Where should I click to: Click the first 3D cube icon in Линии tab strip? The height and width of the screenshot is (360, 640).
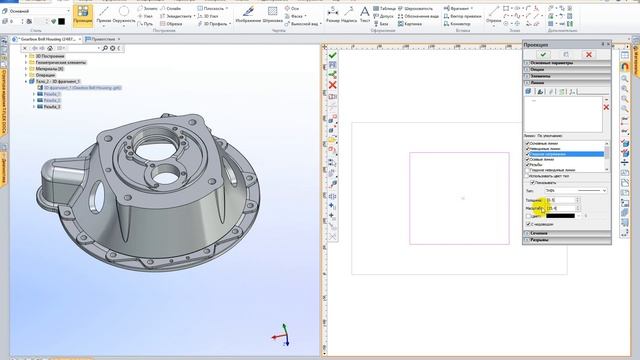click(x=528, y=91)
